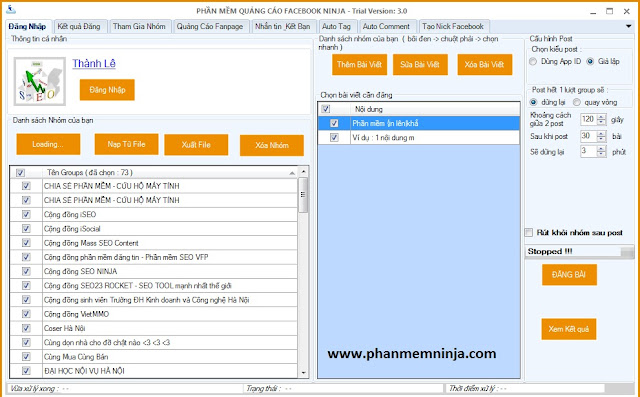Viewport: 640px width, 397px height.
Task: Click the Xuất File button
Action: [x=196, y=145]
